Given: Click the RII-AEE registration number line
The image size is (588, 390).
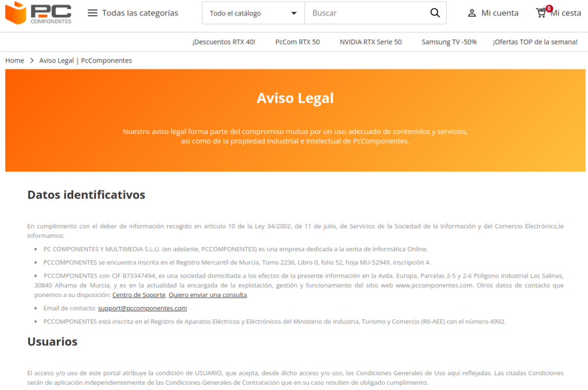Looking at the screenshot, I should [x=274, y=321].
